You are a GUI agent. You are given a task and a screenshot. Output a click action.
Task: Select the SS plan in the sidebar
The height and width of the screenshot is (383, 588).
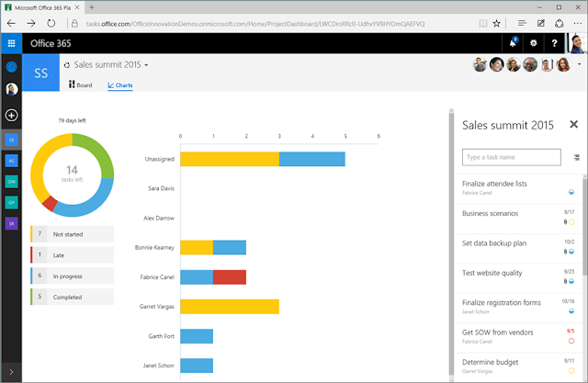tap(11, 140)
